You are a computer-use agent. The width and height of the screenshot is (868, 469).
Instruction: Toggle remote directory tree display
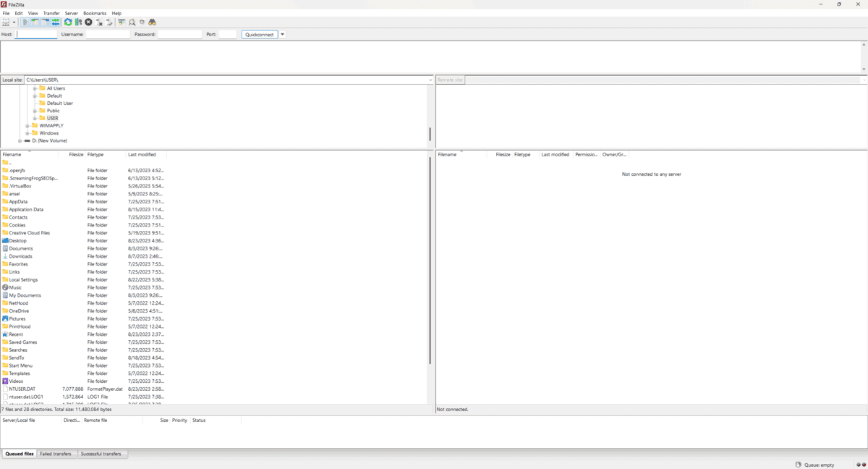(46, 22)
